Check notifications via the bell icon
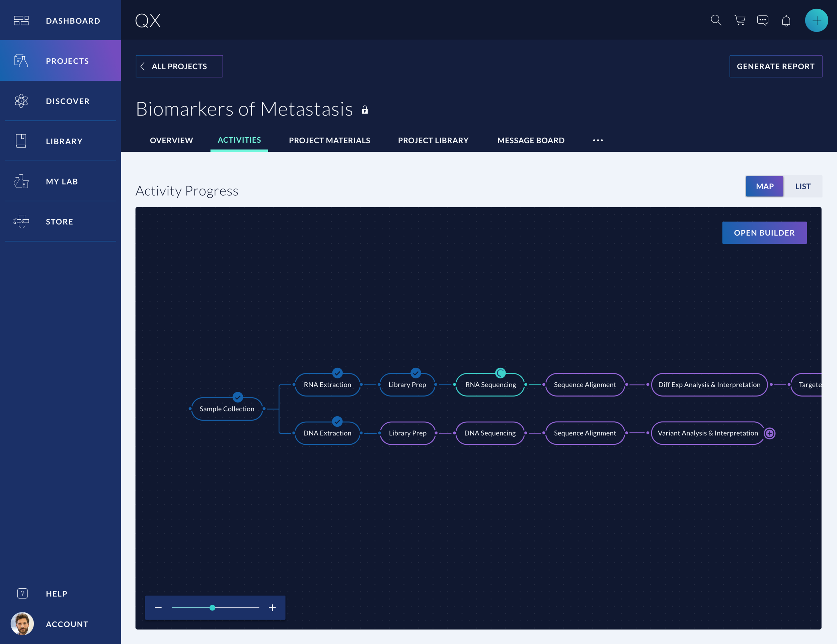Image resolution: width=837 pixels, height=644 pixels. [786, 20]
